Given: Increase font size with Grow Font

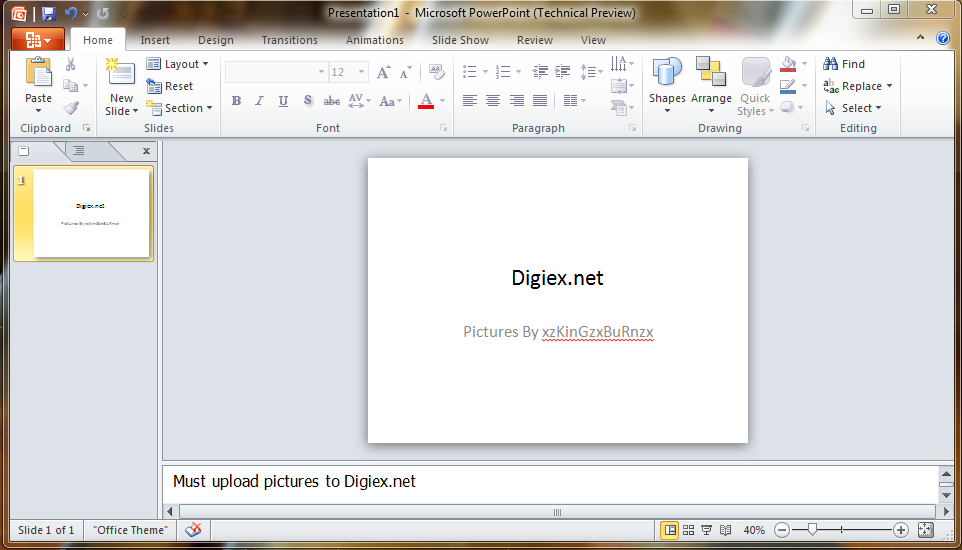Looking at the screenshot, I should click(383, 72).
